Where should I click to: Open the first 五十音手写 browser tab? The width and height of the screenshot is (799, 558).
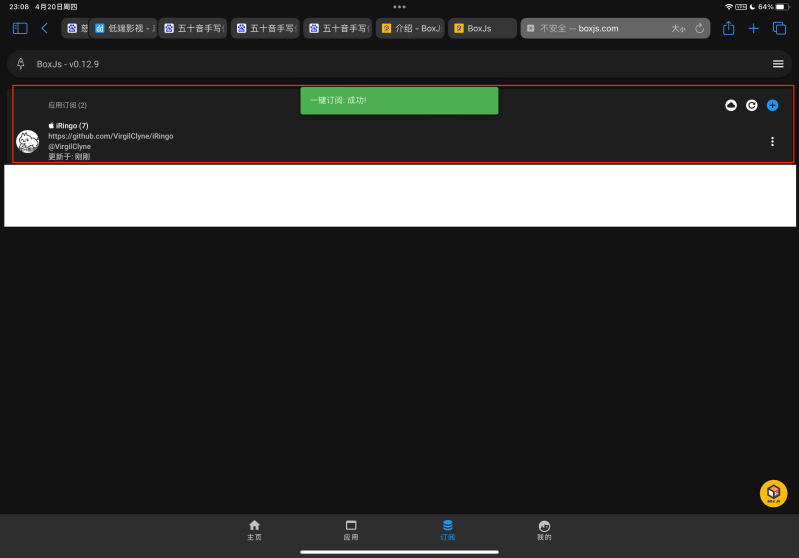(x=193, y=28)
